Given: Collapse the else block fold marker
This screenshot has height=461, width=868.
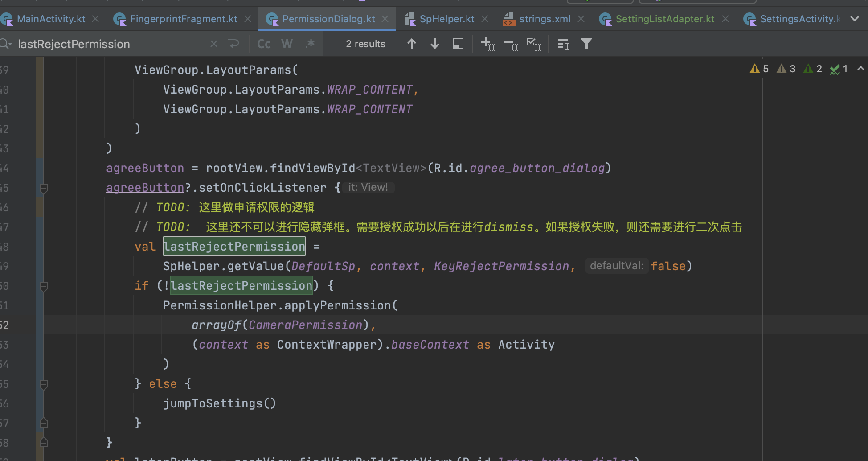Looking at the screenshot, I should click(44, 384).
